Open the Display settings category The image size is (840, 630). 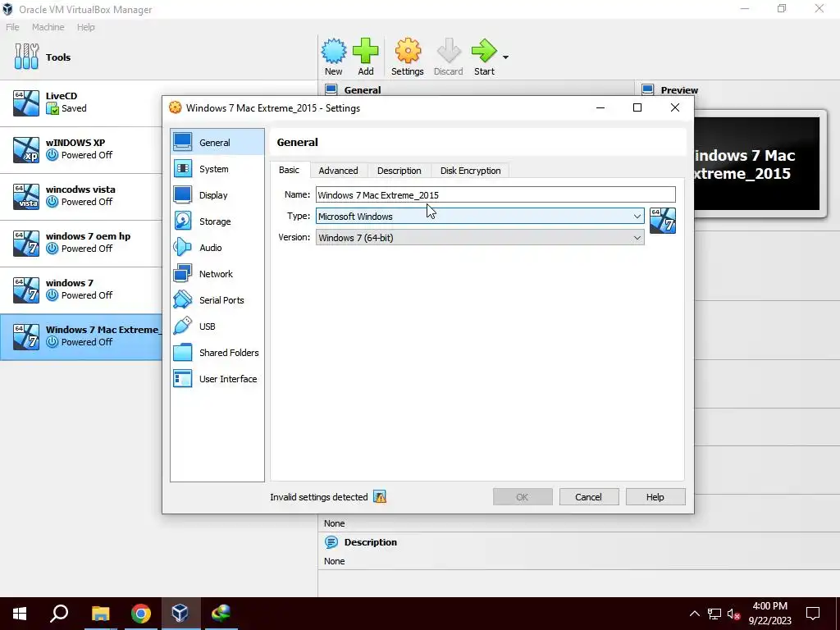coord(217,195)
